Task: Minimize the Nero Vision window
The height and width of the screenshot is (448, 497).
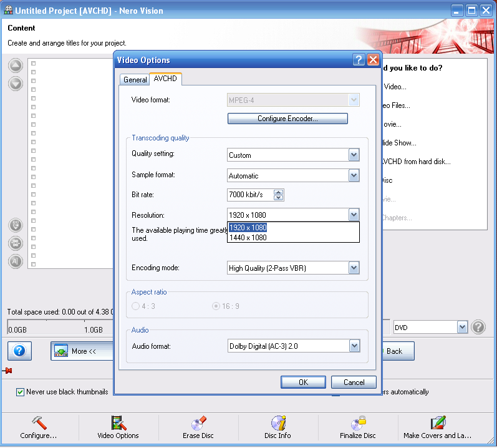Action: 456,11
